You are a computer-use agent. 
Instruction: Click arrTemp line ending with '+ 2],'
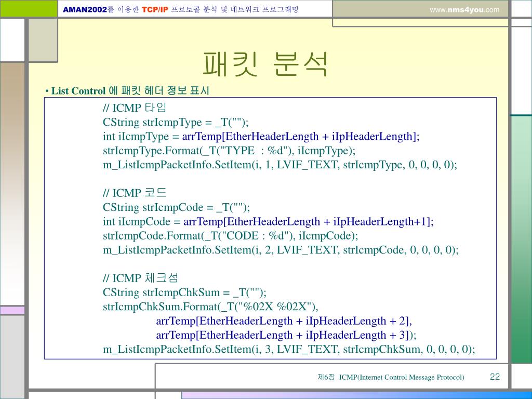click(x=284, y=321)
